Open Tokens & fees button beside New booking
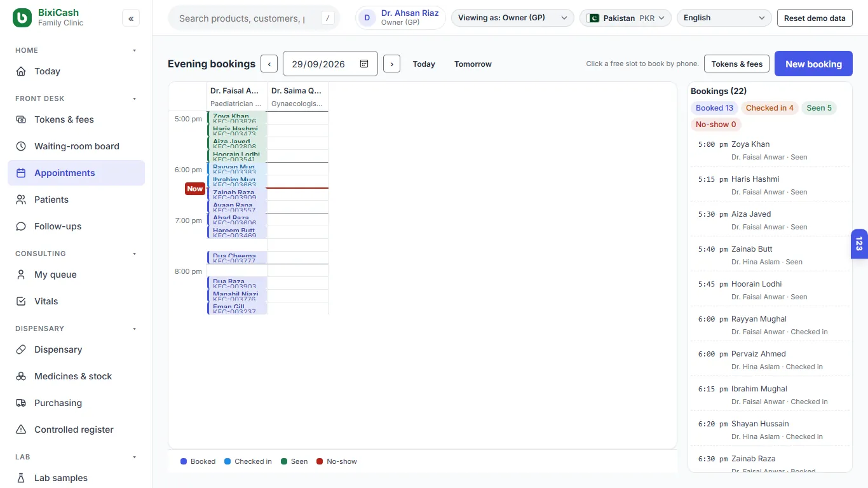868x488 pixels. point(736,64)
